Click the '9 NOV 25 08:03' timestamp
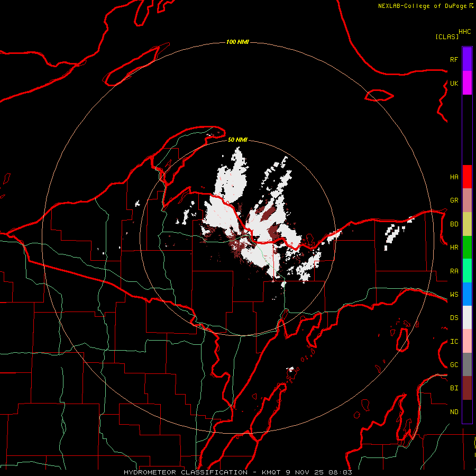The width and height of the screenshot is (476, 476). click(319, 472)
